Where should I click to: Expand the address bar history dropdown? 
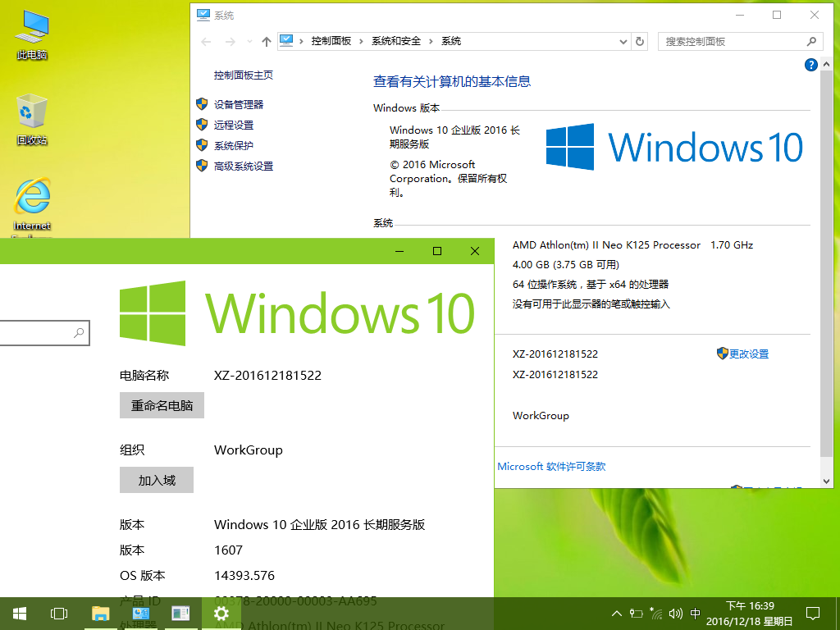tap(623, 41)
